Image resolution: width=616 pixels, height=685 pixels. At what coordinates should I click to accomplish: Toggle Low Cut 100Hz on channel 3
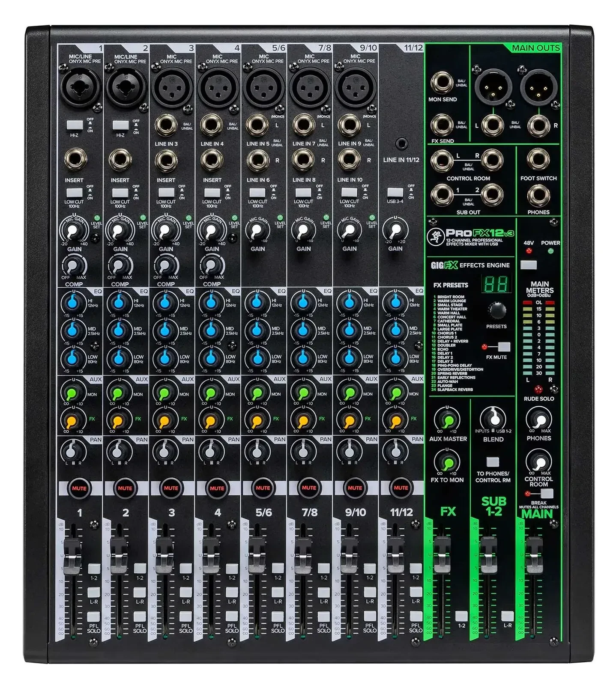pyautogui.click(x=166, y=192)
